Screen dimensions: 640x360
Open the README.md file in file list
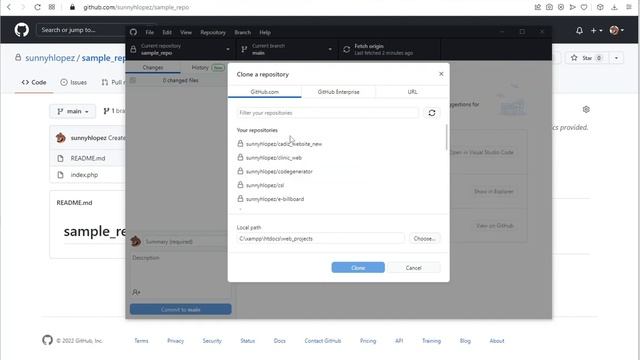pyautogui.click(x=88, y=158)
